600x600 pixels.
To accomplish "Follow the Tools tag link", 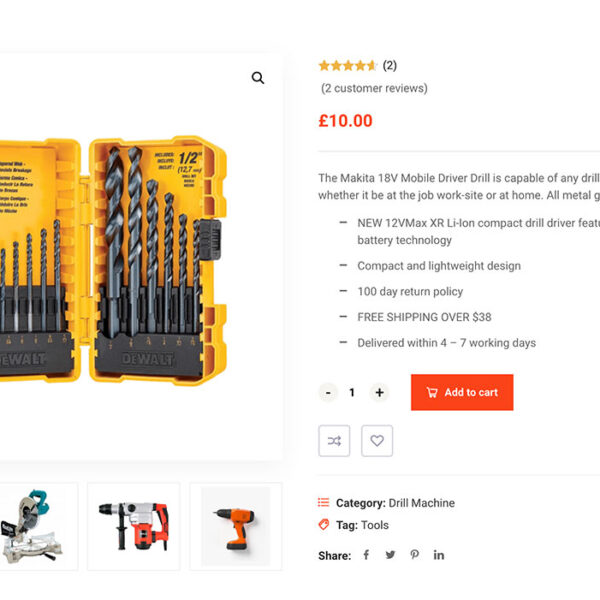I will coord(375,525).
